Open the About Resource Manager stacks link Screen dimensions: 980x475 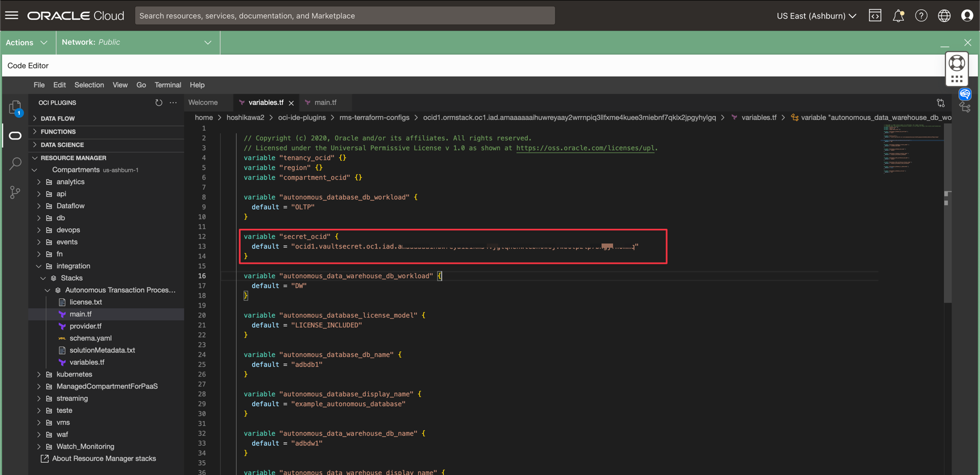click(x=104, y=459)
